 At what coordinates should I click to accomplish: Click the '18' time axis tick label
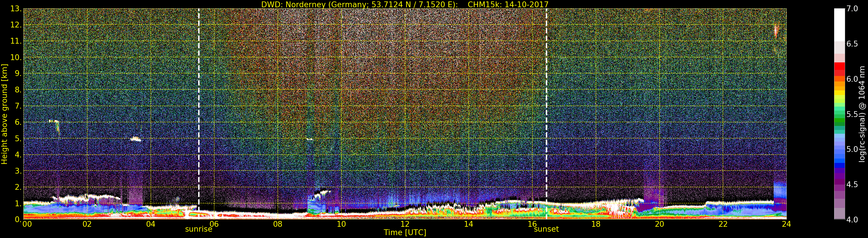click(596, 224)
